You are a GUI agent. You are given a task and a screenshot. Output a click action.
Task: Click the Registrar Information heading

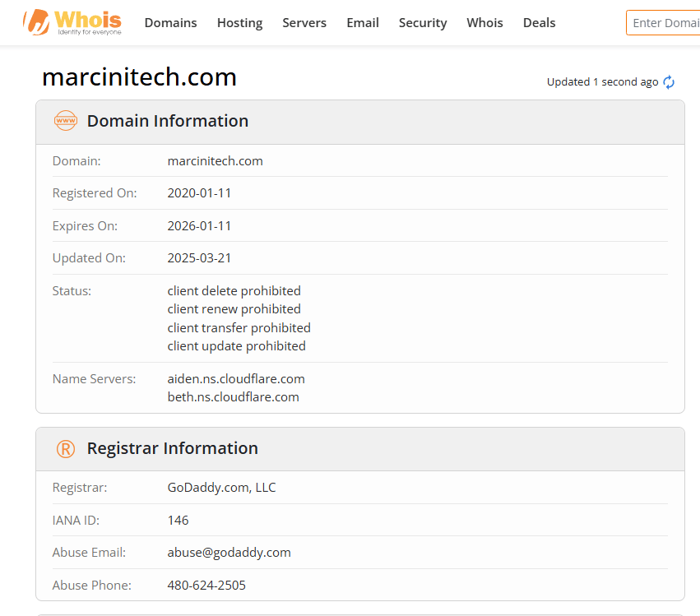pyautogui.click(x=173, y=448)
